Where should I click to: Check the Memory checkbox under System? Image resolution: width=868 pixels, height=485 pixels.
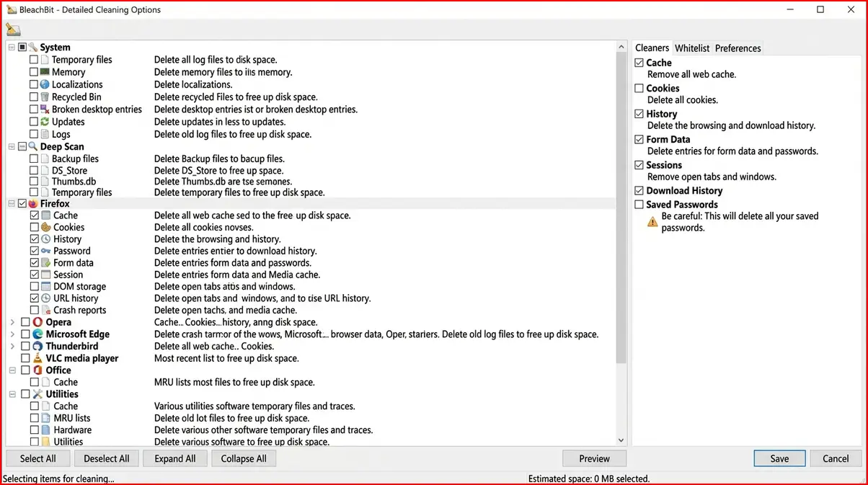tap(34, 72)
